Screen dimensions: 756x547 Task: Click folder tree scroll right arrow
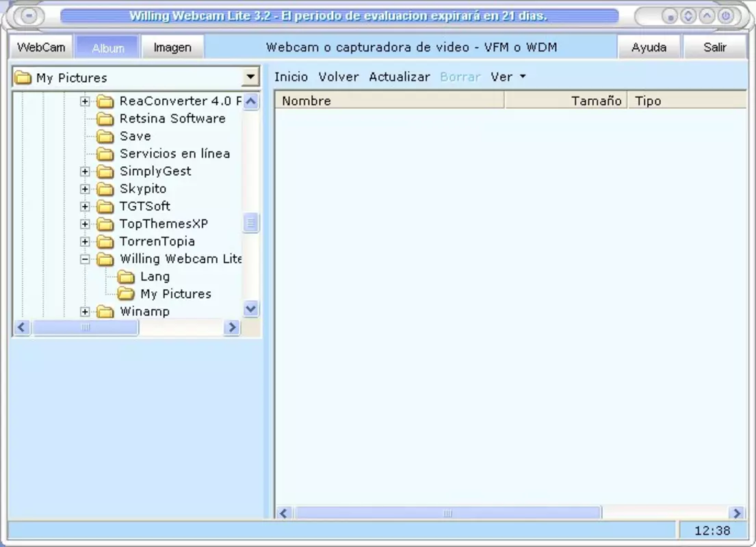click(232, 328)
